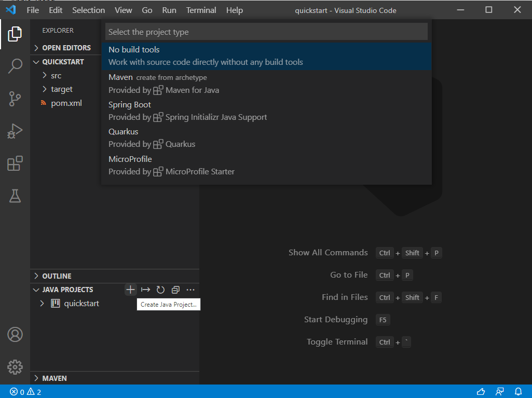Refresh the Java Projects view
Image resolution: width=532 pixels, height=398 pixels.
(160, 290)
